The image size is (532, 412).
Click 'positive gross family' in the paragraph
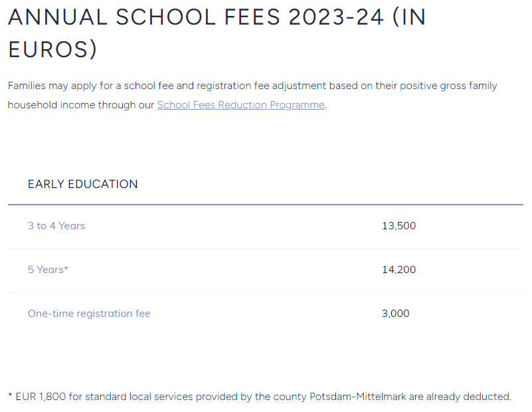(448, 86)
